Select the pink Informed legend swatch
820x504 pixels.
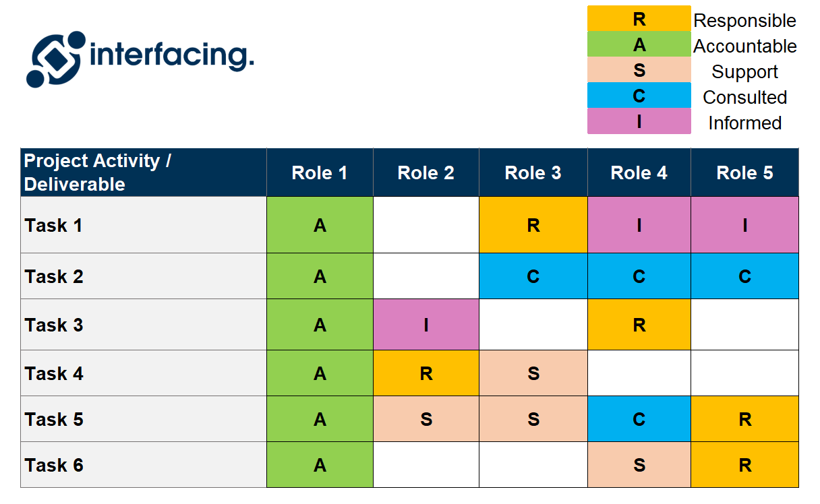(639, 121)
